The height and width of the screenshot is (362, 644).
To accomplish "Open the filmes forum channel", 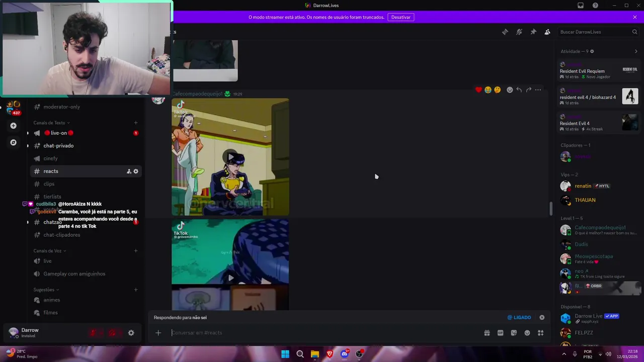I will click(x=85, y=313).
